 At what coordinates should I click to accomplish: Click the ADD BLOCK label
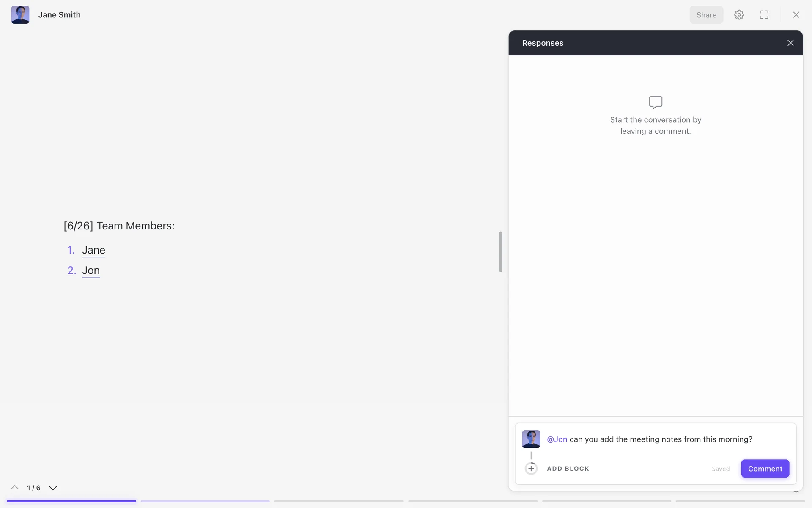pyautogui.click(x=568, y=469)
